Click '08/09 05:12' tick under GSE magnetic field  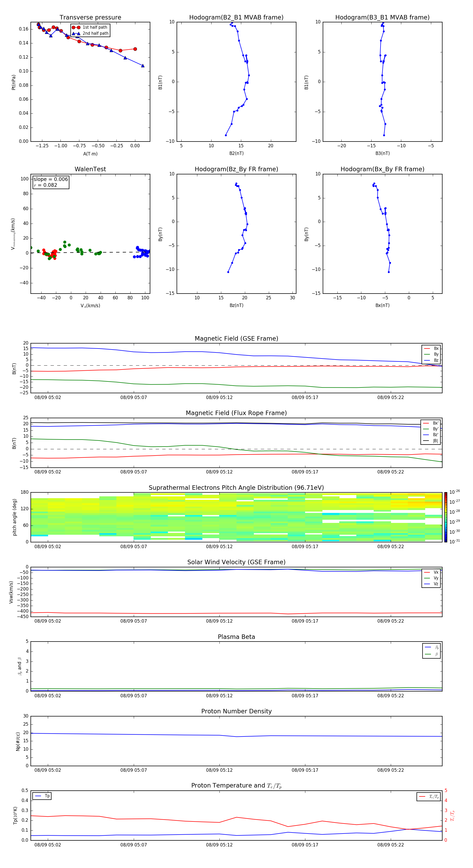219,398
